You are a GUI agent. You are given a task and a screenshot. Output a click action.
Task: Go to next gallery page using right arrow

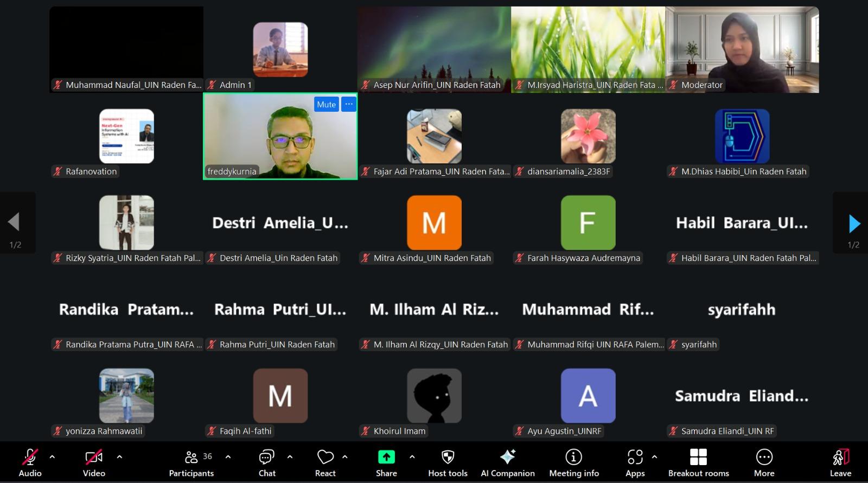(x=854, y=223)
